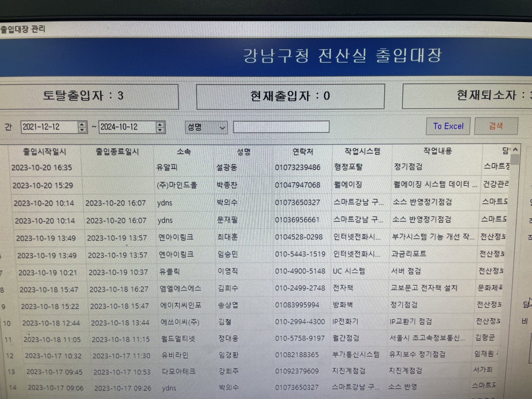The image size is (532, 399).
Task: Click the start date field 2021-12-12
Action: tap(48, 127)
